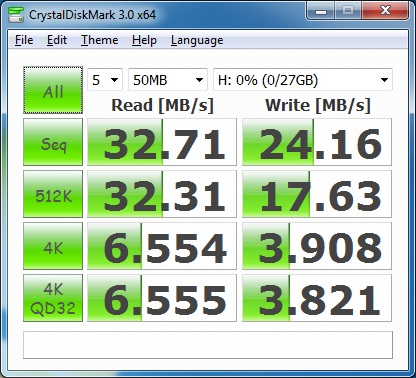416x378 pixels.
Task: Expand the test size dropdown showing 50MB
Action: coord(168,80)
